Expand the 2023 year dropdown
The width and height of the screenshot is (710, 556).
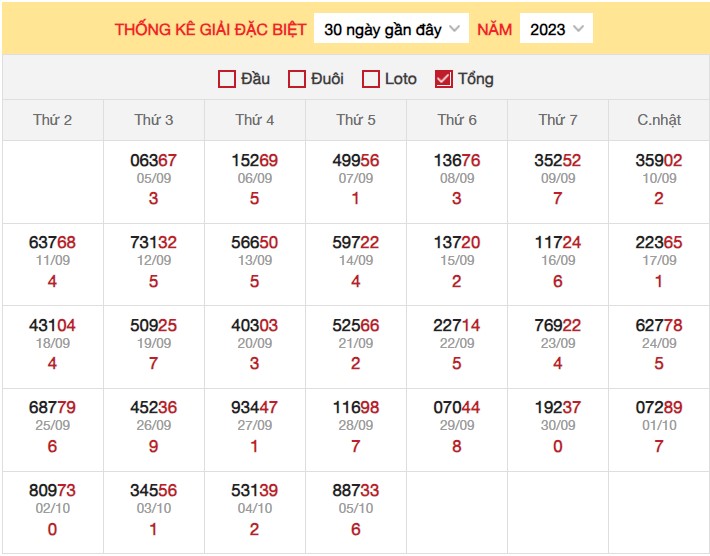pos(556,29)
